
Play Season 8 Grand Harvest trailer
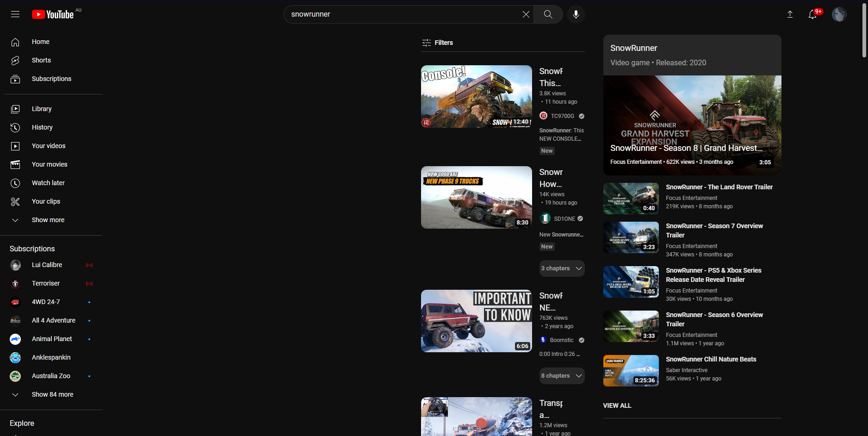pyautogui.click(x=692, y=125)
